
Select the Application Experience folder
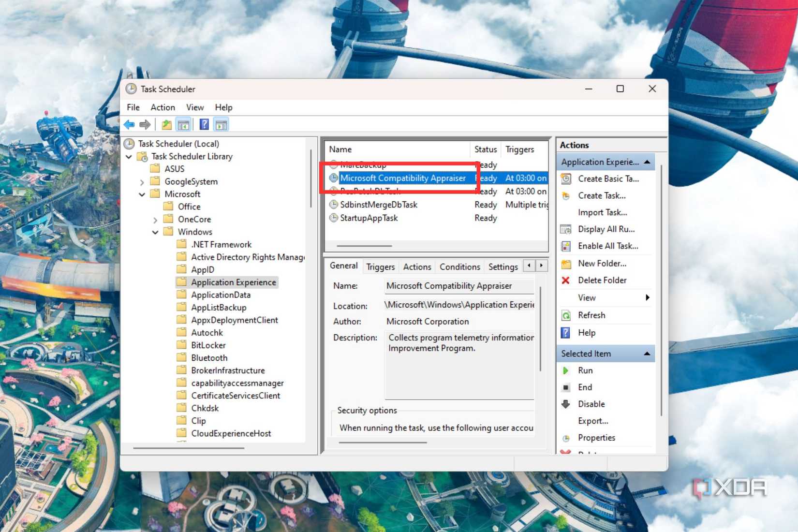(234, 282)
